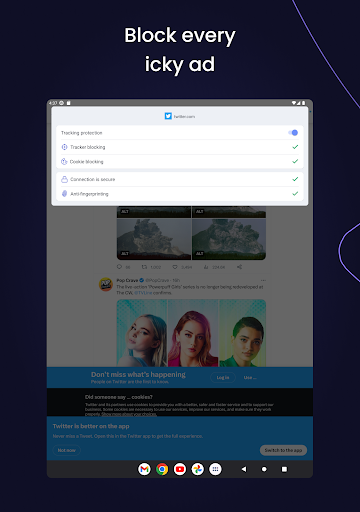Screen dimensions: 360x512
Task: Click the Connection is secure lock icon
Action: coord(64,179)
